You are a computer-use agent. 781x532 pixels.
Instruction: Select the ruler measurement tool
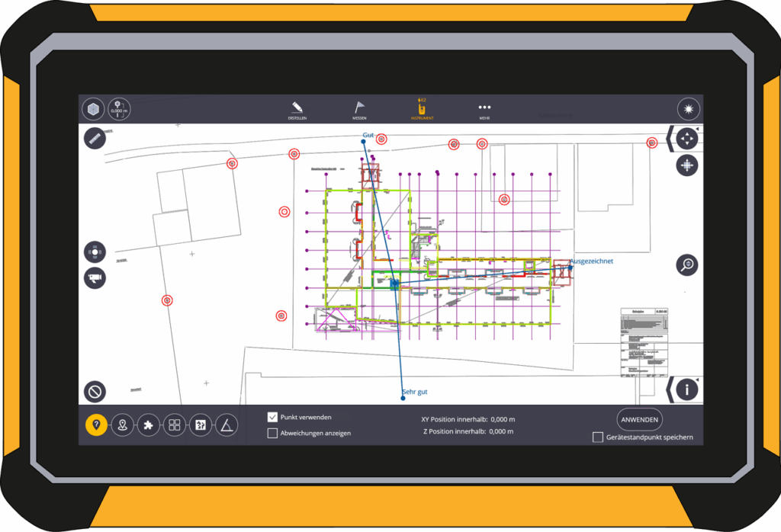point(95,139)
